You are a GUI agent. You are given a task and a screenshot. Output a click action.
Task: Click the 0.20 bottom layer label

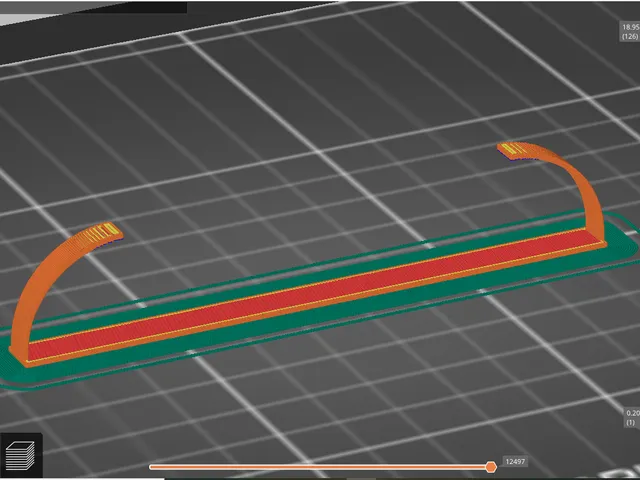pyautogui.click(x=633, y=418)
